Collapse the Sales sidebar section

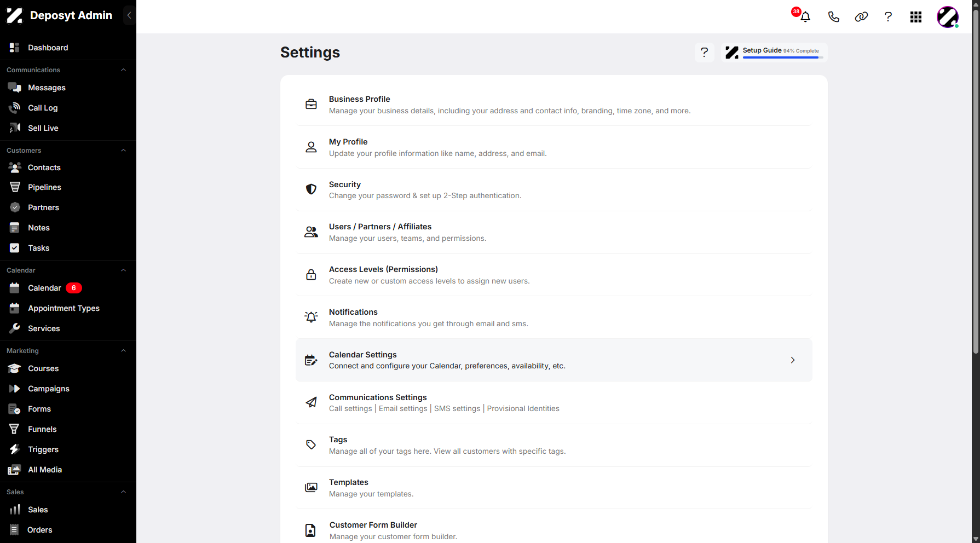124,492
